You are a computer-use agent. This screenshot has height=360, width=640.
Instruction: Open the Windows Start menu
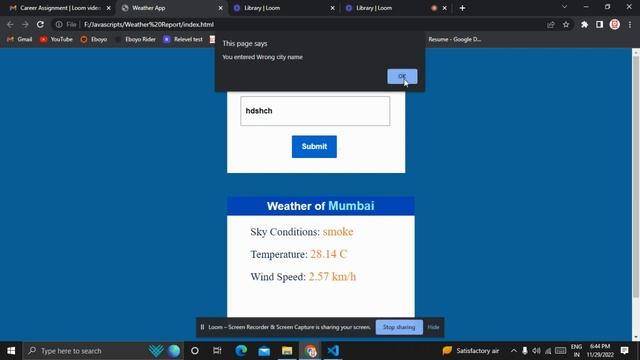[11, 351]
